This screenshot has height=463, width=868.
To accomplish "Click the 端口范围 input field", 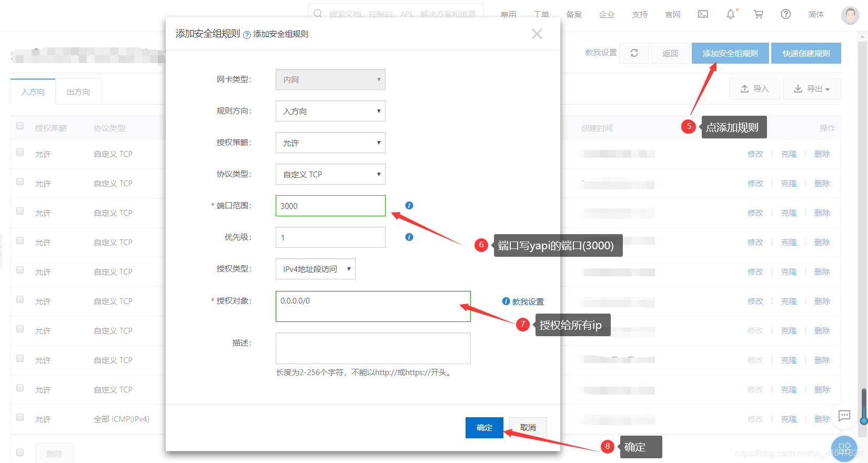I will tap(330, 206).
